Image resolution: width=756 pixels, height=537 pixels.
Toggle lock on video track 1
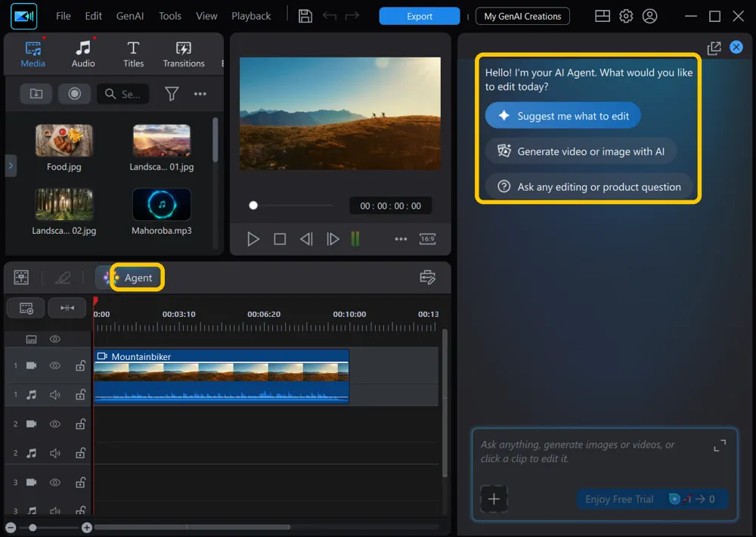click(81, 366)
